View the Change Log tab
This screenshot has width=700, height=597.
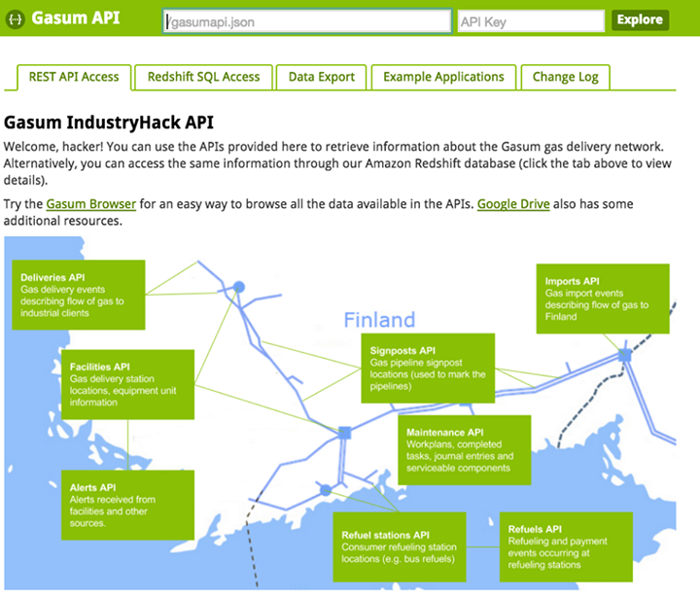(x=565, y=77)
